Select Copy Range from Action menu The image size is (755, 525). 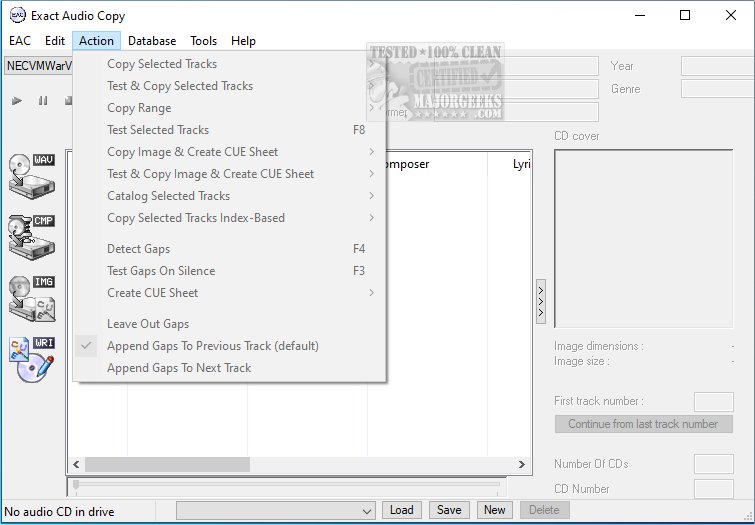pos(230,108)
